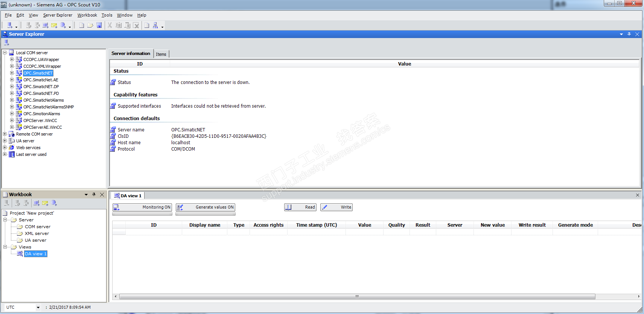Switch to the Items tab
Viewport: 644px width, 314px height.
pyautogui.click(x=161, y=54)
